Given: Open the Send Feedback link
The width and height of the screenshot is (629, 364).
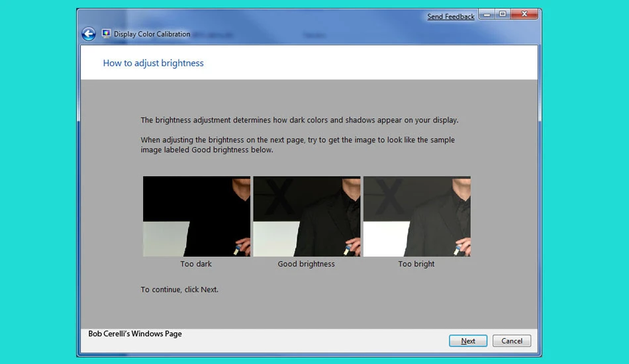Looking at the screenshot, I should [x=450, y=17].
